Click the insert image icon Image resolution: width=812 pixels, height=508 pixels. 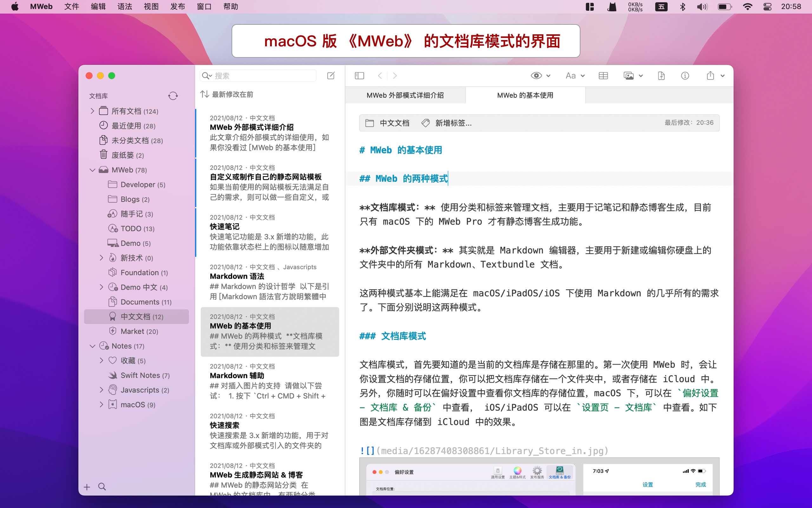point(628,76)
